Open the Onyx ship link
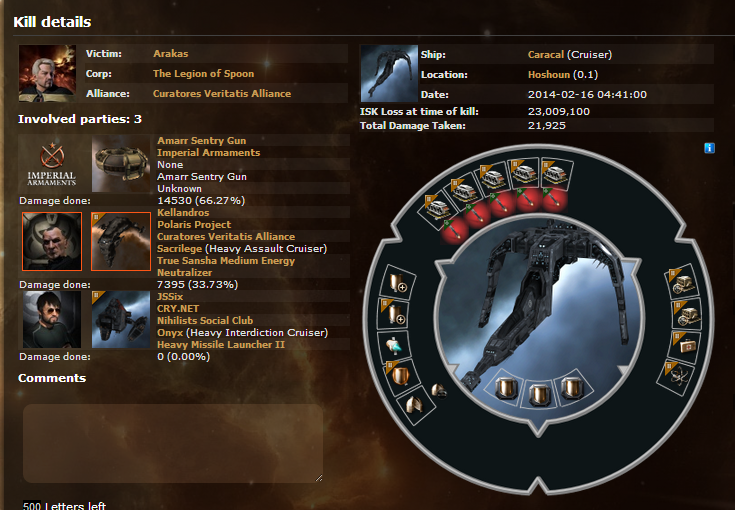This screenshot has height=510, width=735. pos(170,332)
